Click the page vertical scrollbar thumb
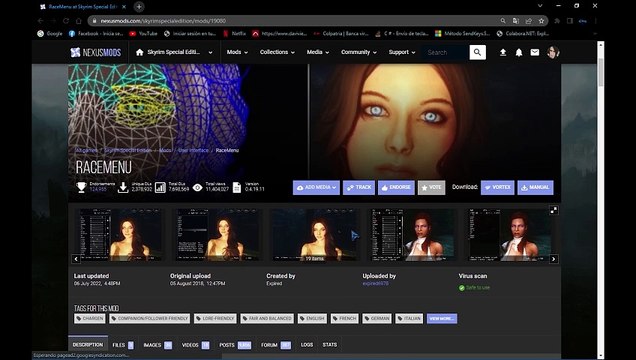The height and width of the screenshot is (360, 636). click(x=601, y=72)
